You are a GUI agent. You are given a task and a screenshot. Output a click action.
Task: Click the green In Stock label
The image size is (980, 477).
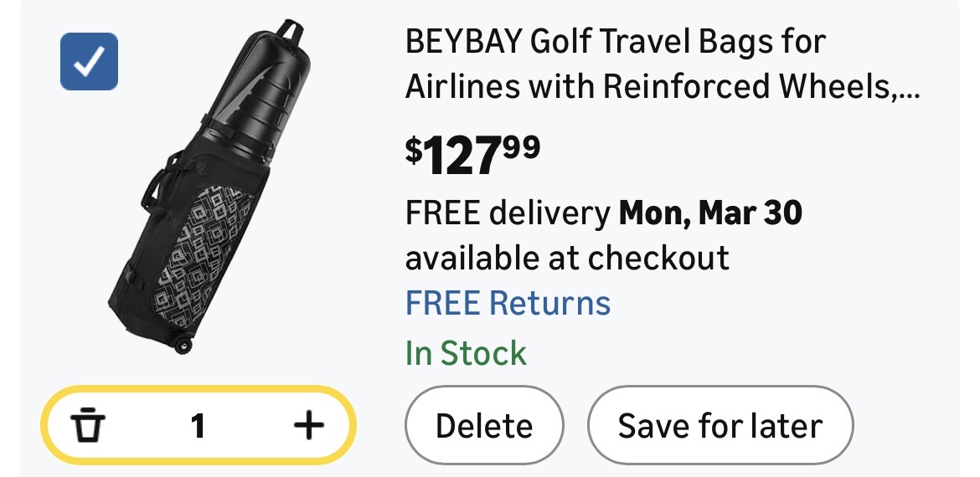click(466, 353)
